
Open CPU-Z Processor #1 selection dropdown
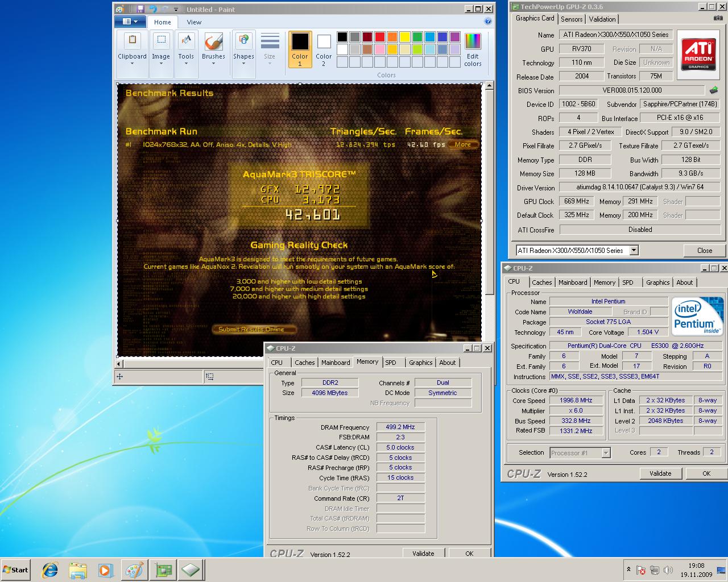606,453
